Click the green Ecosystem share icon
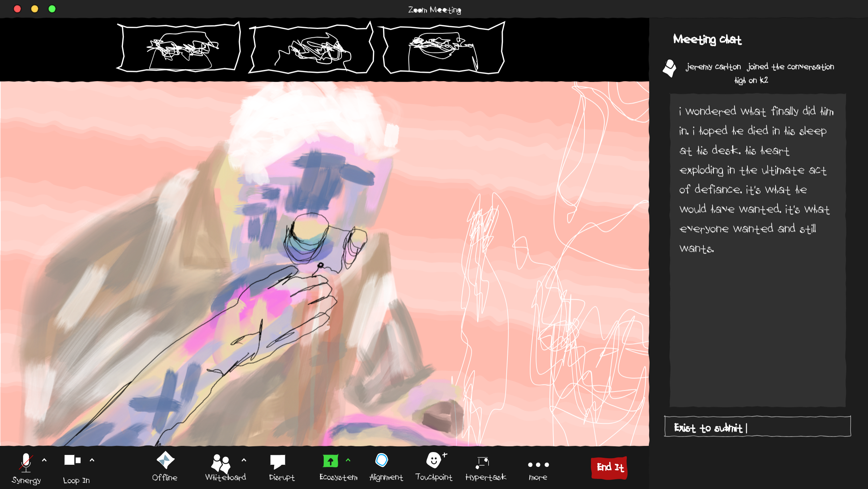 330,461
